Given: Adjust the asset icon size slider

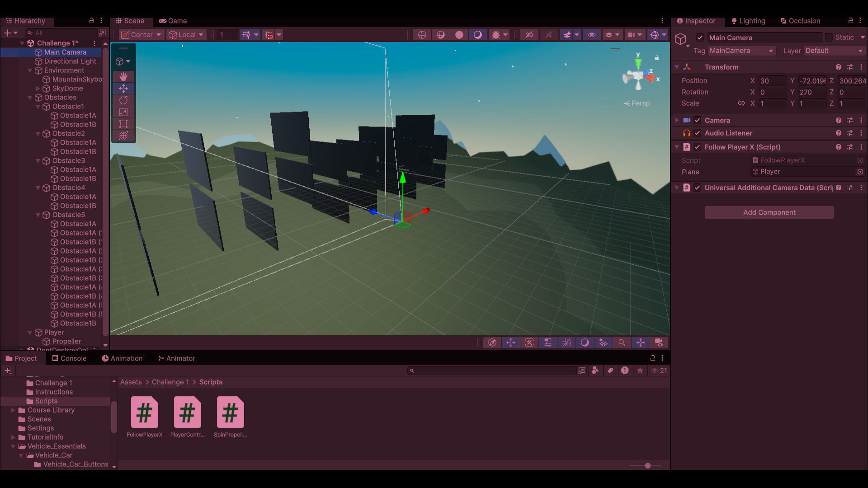Looking at the screenshot, I should (647, 465).
